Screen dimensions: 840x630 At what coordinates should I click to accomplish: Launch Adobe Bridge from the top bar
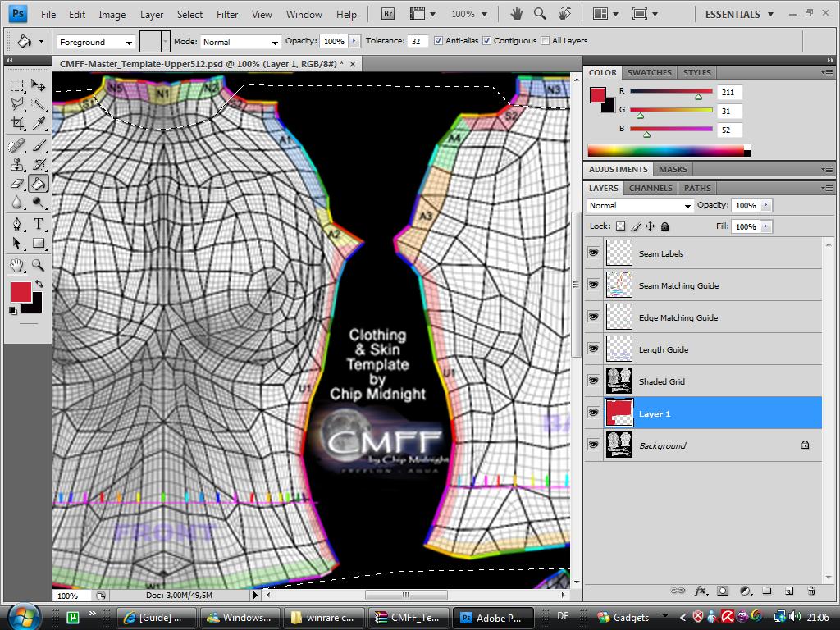(x=388, y=14)
